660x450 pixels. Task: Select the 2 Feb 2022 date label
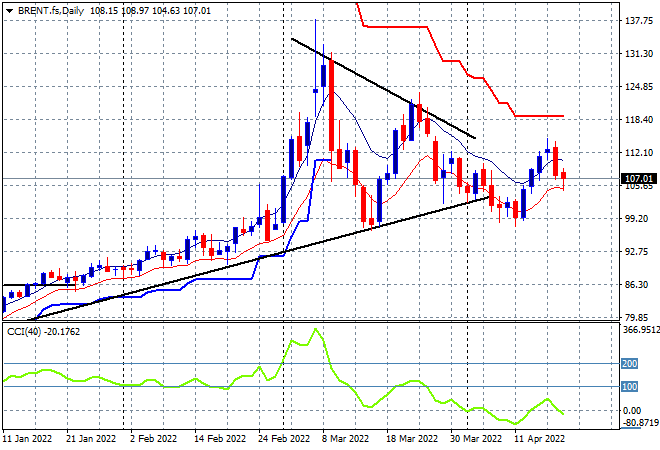click(x=154, y=439)
